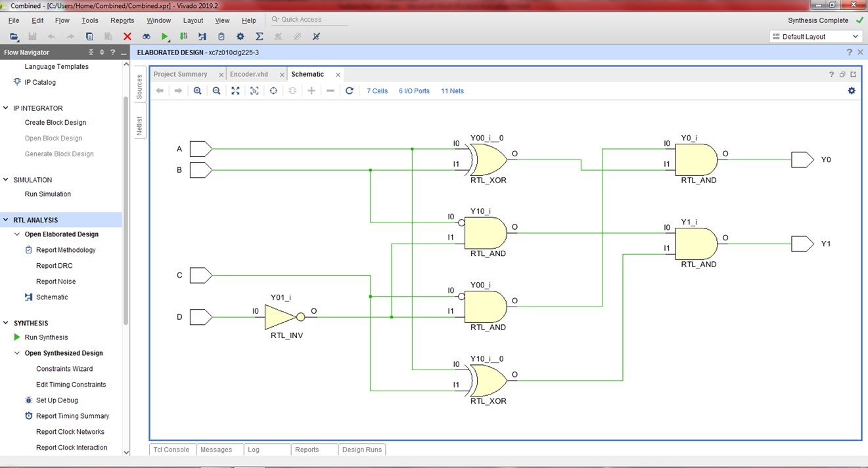The height and width of the screenshot is (468, 868).
Task: Open schematic settings gear at right
Action: click(x=852, y=91)
